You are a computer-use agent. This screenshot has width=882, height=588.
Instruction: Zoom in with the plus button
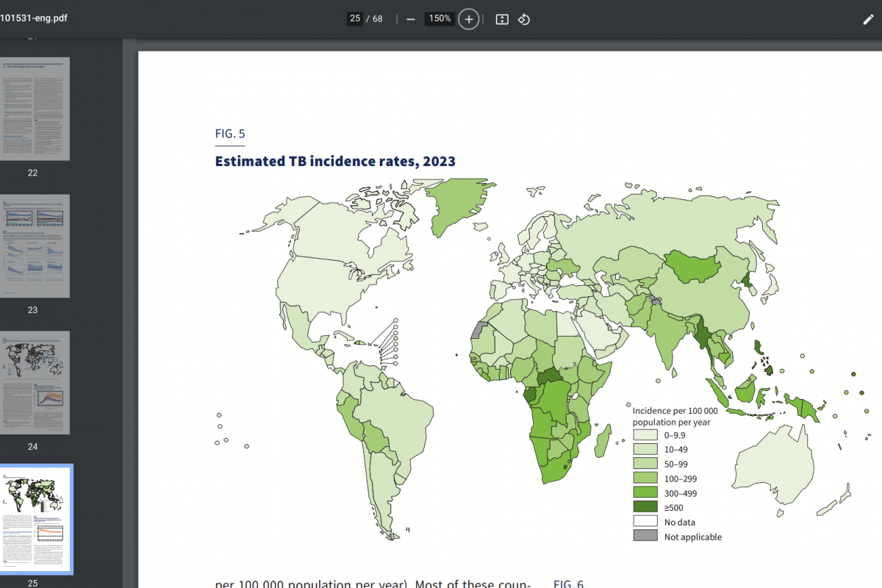(x=469, y=19)
